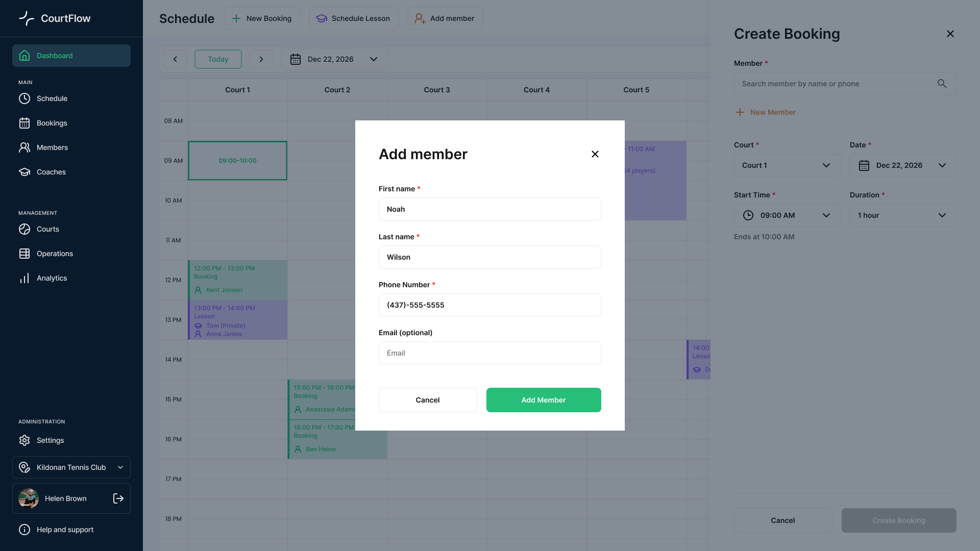Click cap icon on Schedule Lesson button
This screenshot has width=980, height=551.
coord(322,18)
